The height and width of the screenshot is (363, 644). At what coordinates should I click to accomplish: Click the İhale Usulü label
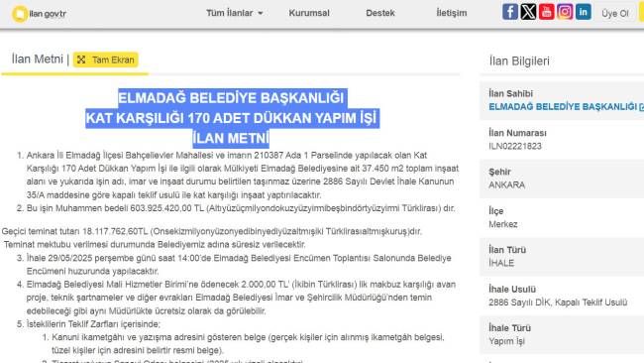click(512, 289)
